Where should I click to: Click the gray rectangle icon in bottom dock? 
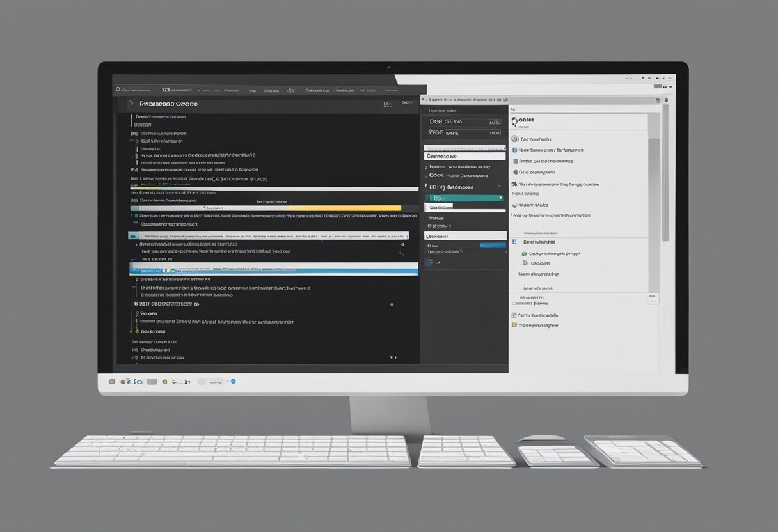tap(152, 382)
